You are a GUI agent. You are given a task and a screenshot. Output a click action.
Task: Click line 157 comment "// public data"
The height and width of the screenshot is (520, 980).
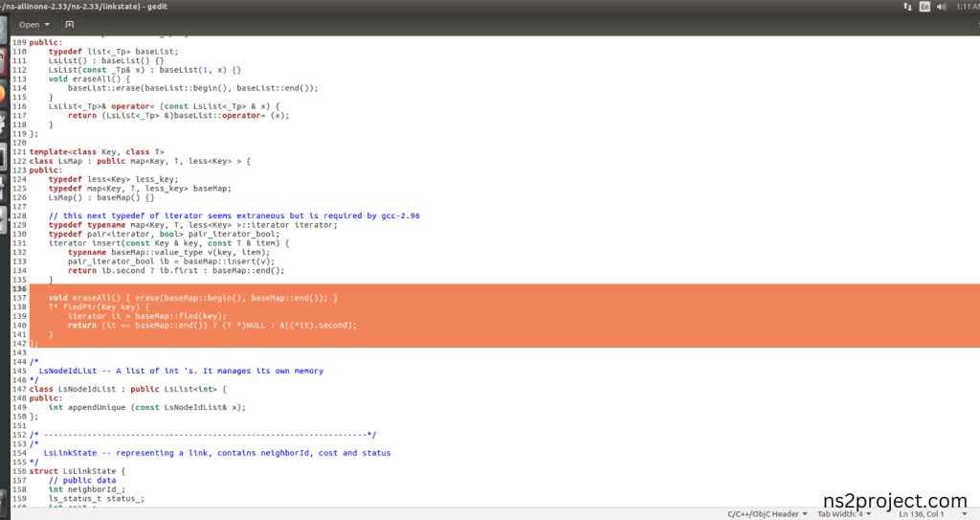[82, 481]
